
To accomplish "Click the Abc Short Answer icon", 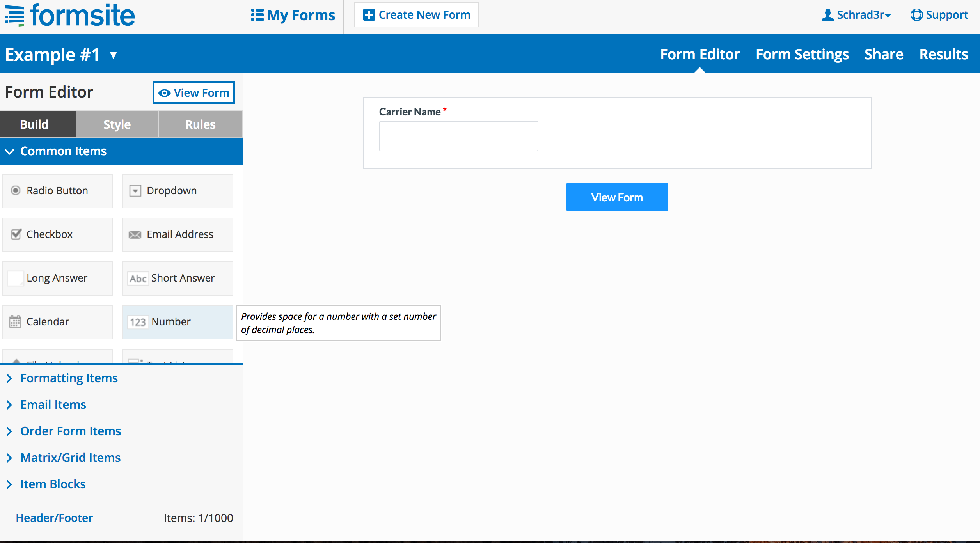I will [x=138, y=278].
